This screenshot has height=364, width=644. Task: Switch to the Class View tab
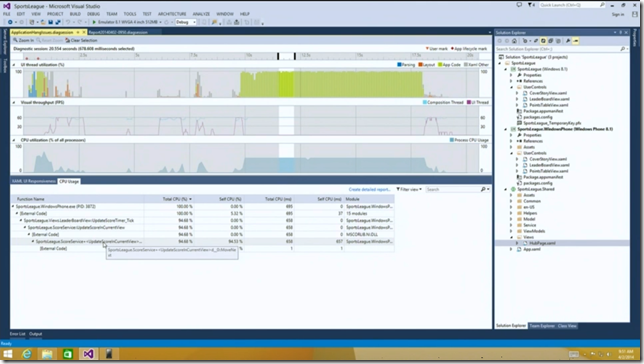567,326
